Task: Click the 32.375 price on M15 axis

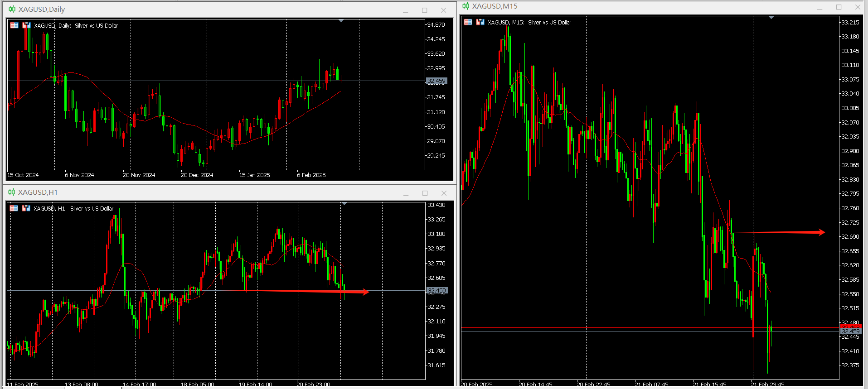Action: click(x=850, y=365)
